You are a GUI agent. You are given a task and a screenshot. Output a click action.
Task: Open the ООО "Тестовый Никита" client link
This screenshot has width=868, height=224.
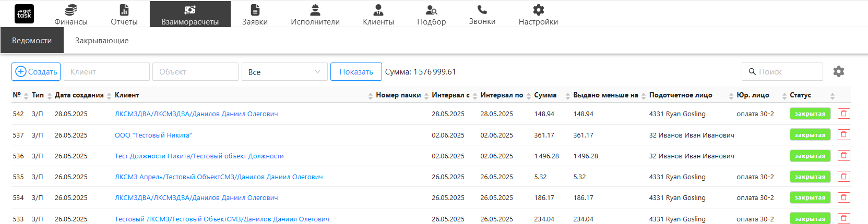(153, 135)
